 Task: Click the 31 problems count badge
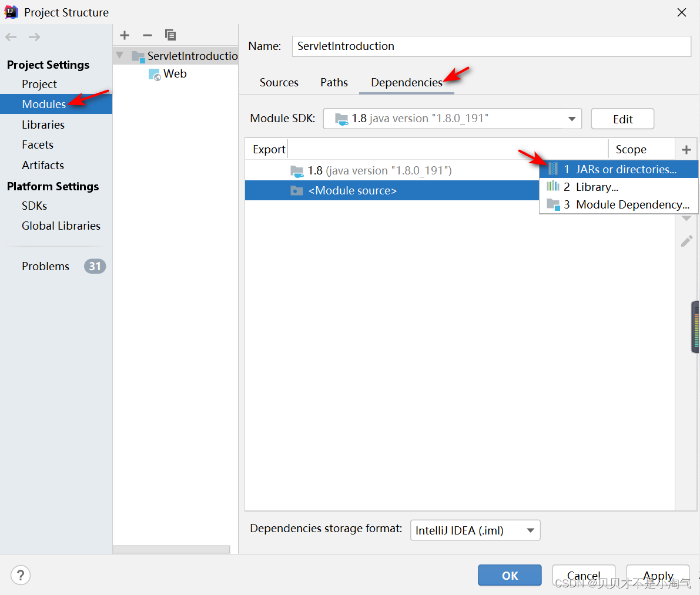pyautogui.click(x=95, y=266)
